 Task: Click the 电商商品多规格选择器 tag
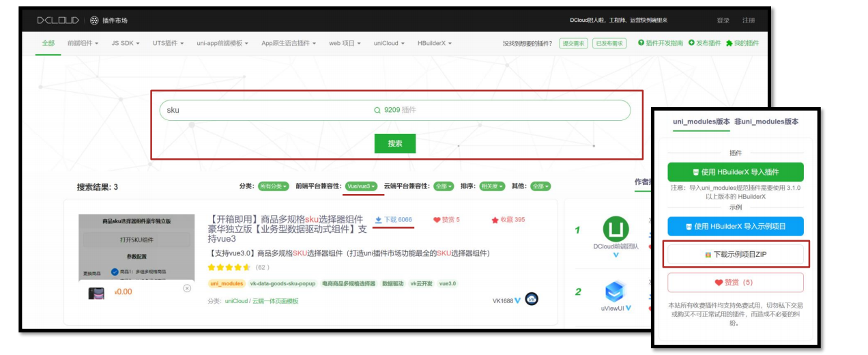349,283
